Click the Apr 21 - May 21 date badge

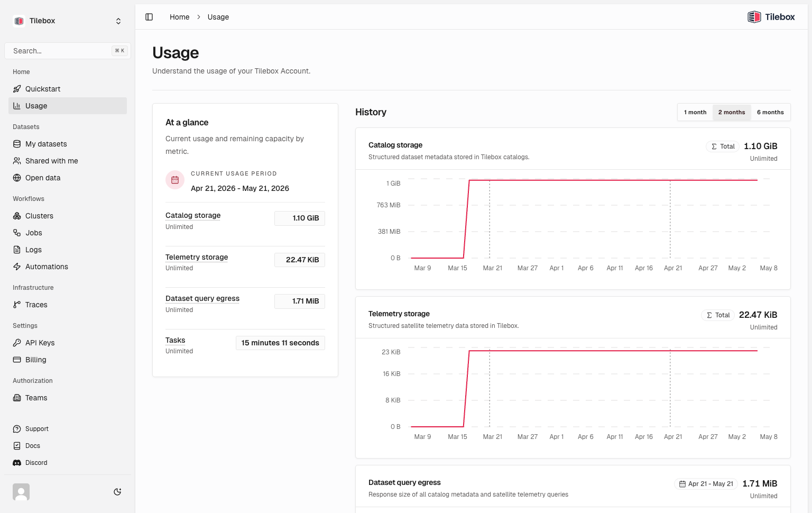[x=706, y=484]
